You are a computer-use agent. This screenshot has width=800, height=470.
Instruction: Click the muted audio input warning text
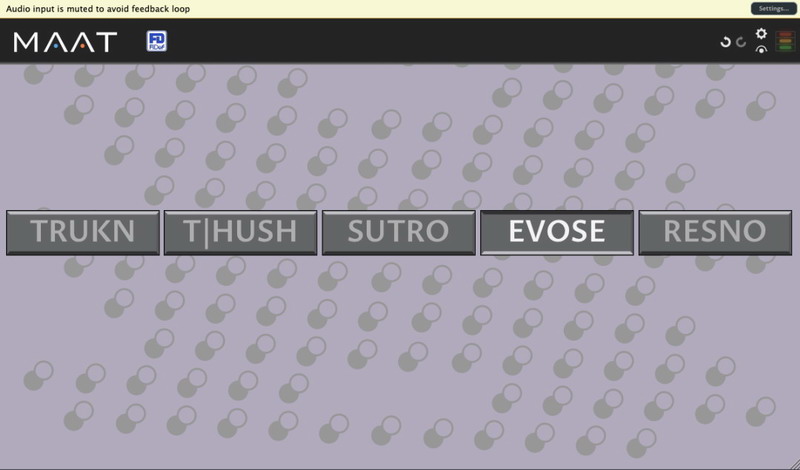pos(98,9)
